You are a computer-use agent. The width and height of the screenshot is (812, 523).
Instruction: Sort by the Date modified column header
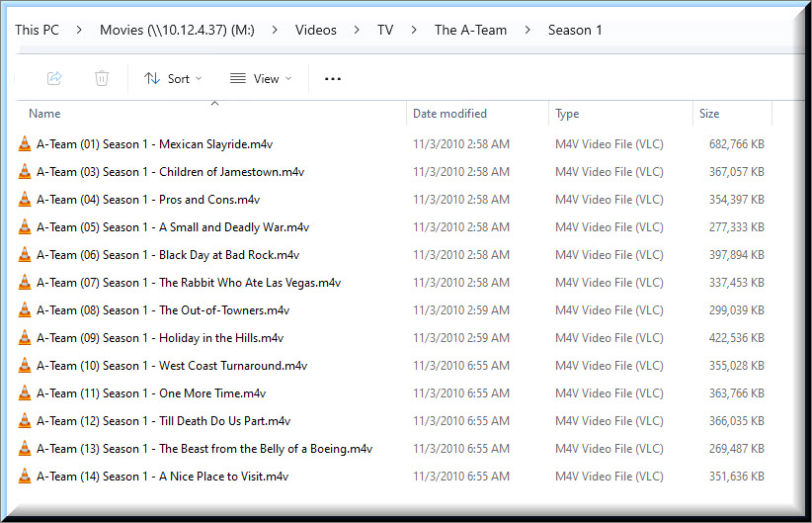[x=449, y=114]
